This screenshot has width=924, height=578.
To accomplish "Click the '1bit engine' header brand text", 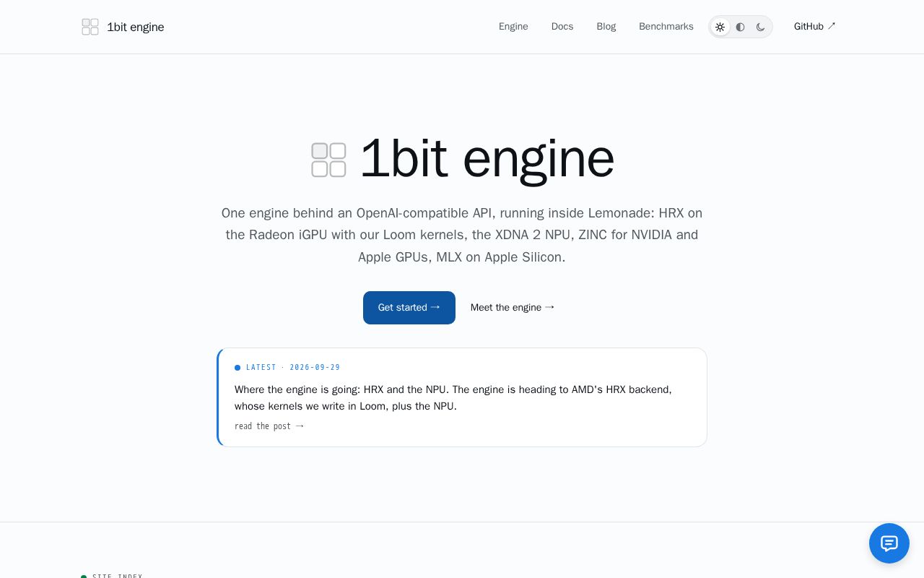I will [136, 27].
